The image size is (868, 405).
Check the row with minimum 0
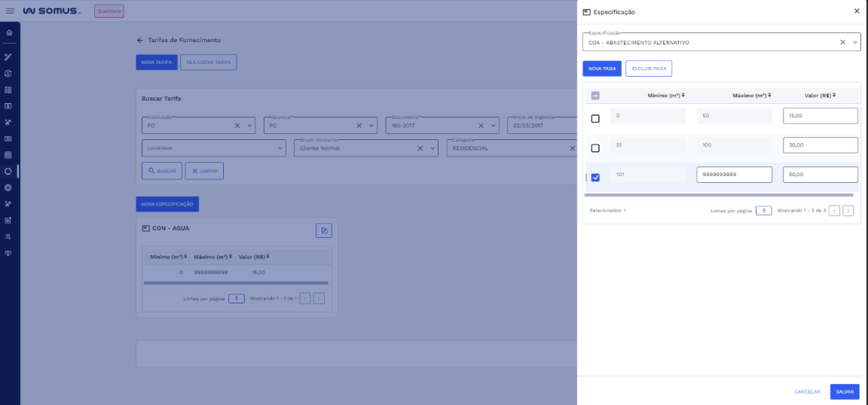pyautogui.click(x=595, y=118)
